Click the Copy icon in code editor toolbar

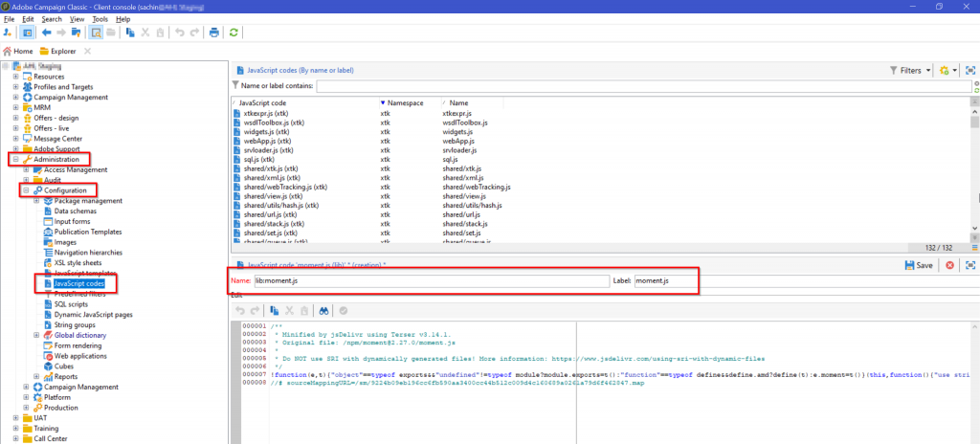(274, 309)
